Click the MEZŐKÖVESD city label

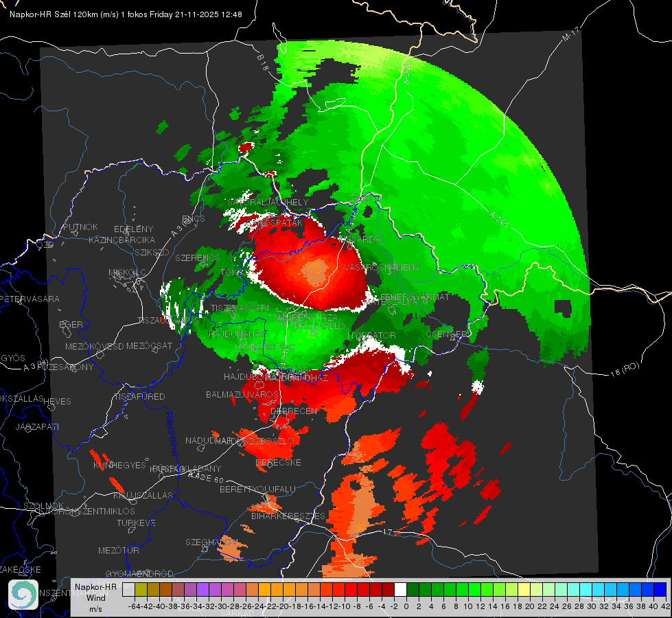pyautogui.click(x=94, y=346)
